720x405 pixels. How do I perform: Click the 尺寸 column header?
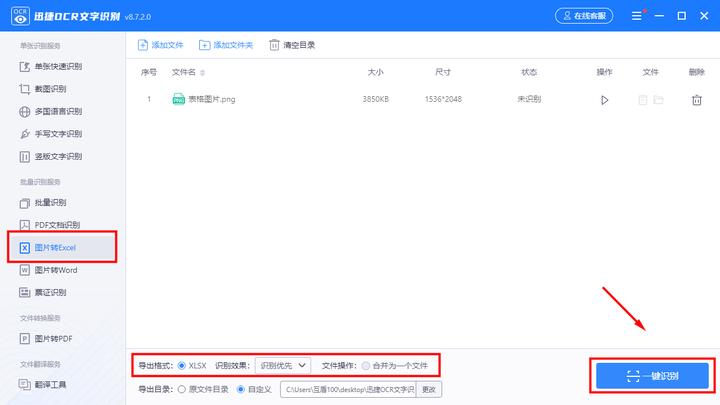(x=443, y=73)
